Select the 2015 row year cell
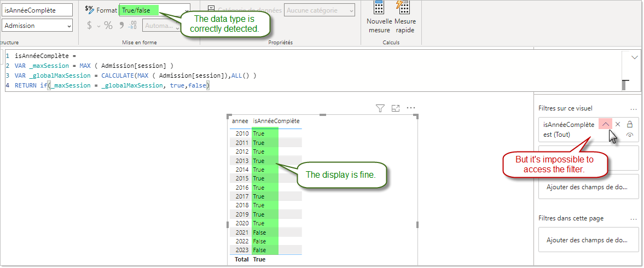This screenshot has width=644, height=268. tap(242, 178)
